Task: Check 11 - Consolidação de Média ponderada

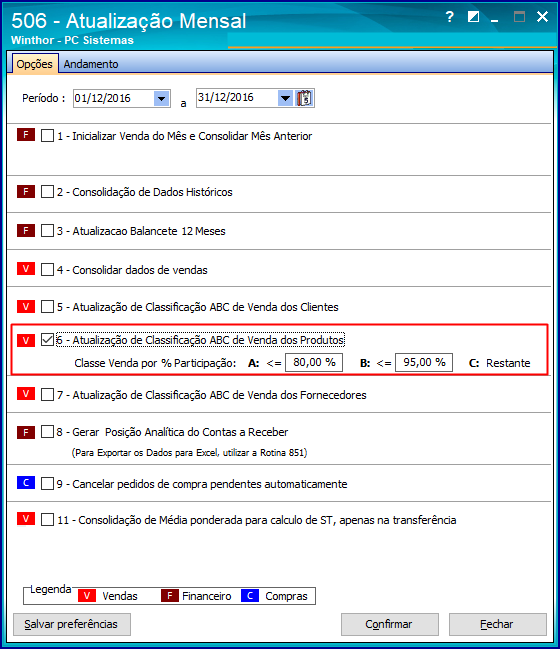Action: click(48, 519)
